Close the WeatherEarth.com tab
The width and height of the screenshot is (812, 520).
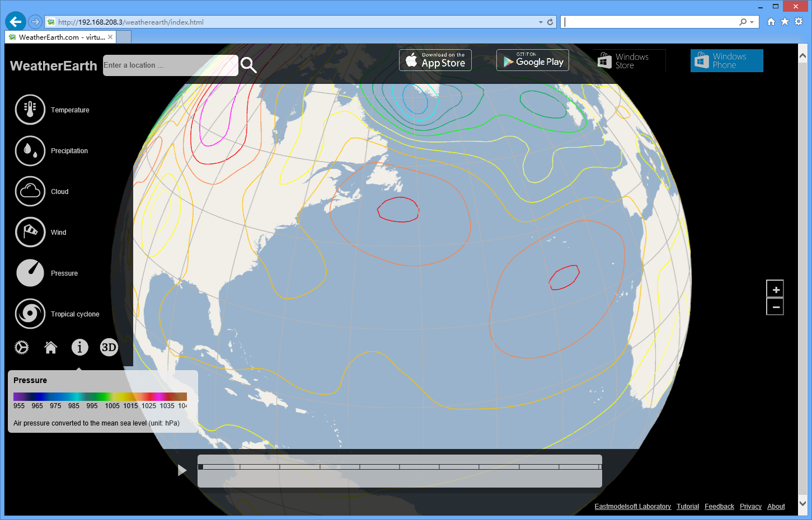coord(110,37)
